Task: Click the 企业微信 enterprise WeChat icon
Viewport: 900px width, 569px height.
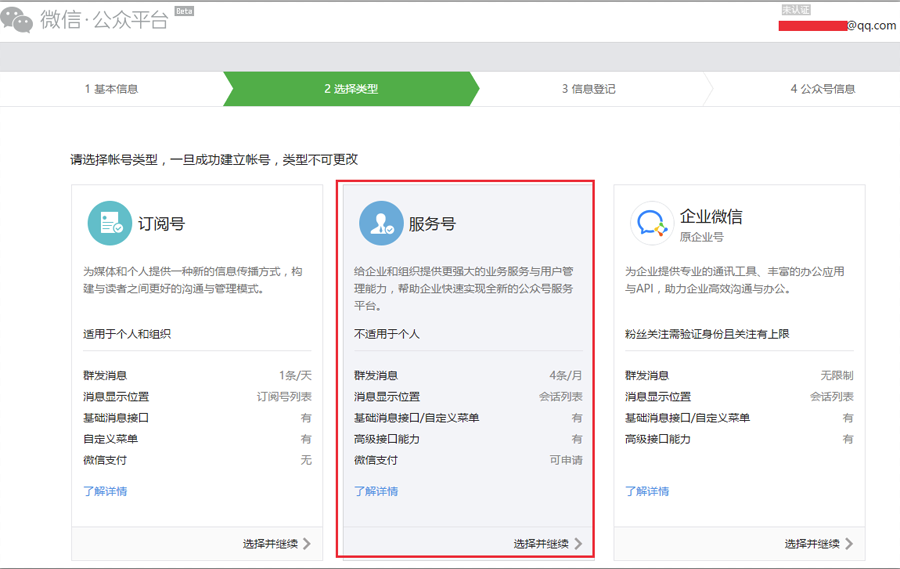Action: click(x=652, y=223)
